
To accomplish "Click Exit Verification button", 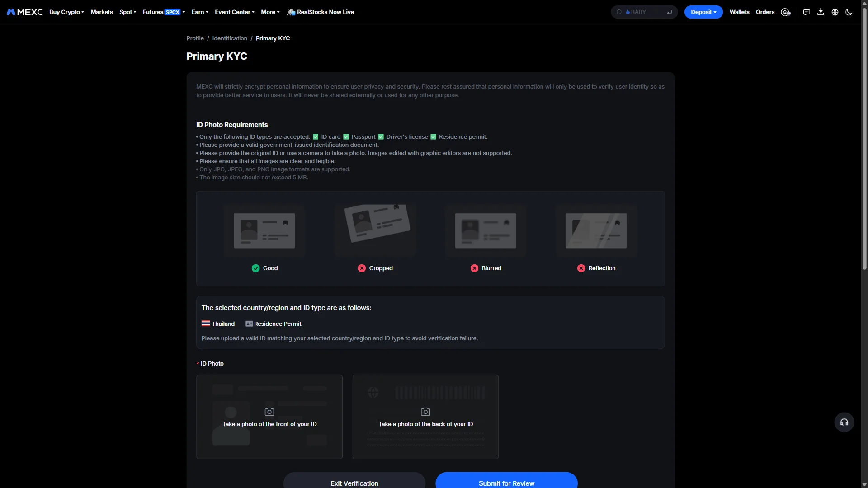I will (x=354, y=481).
